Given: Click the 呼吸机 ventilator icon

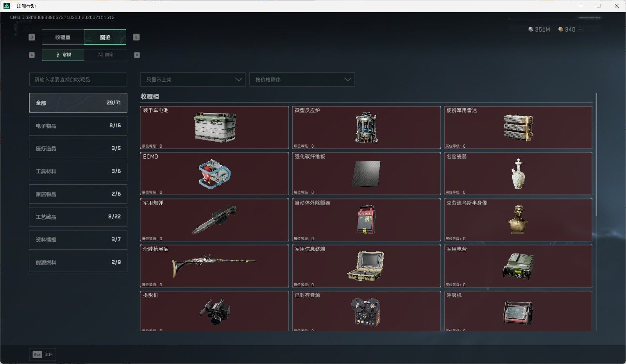Looking at the screenshot, I should pos(518,312).
